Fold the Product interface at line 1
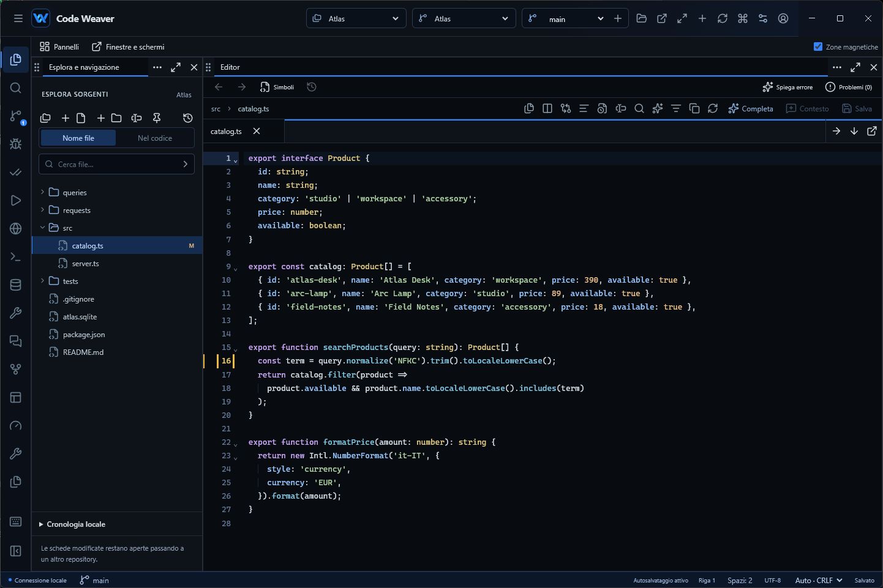883x588 pixels. pos(236,161)
